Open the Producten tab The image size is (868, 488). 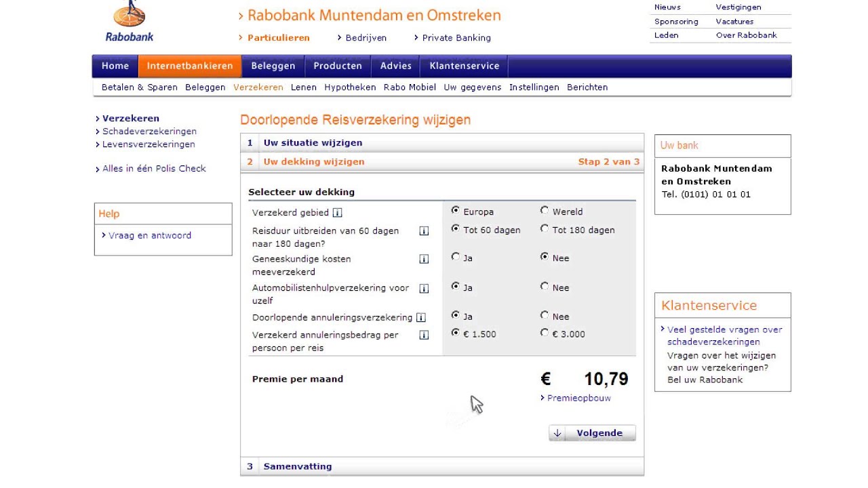click(x=338, y=66)
